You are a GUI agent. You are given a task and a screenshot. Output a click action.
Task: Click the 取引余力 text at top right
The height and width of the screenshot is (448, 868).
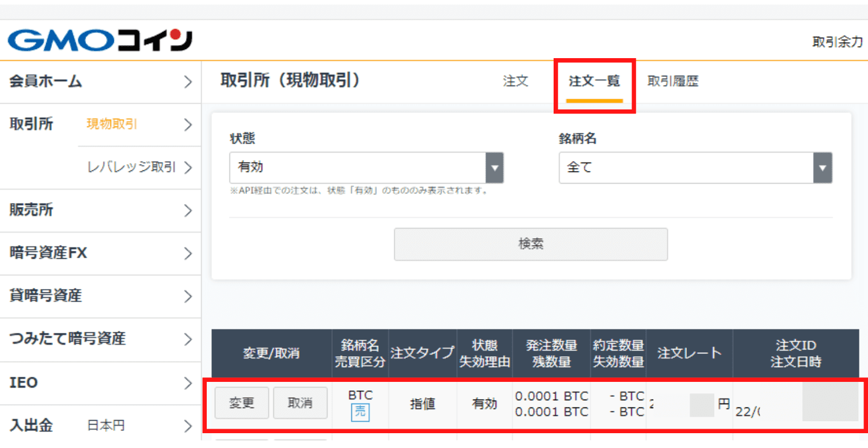click(838, 42)
